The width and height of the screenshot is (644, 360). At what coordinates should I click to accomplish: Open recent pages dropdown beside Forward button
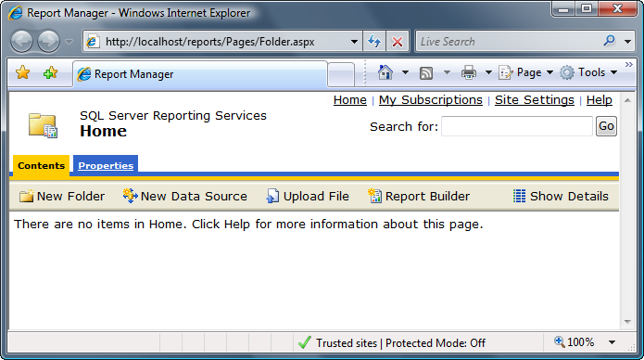pos(69,42)
